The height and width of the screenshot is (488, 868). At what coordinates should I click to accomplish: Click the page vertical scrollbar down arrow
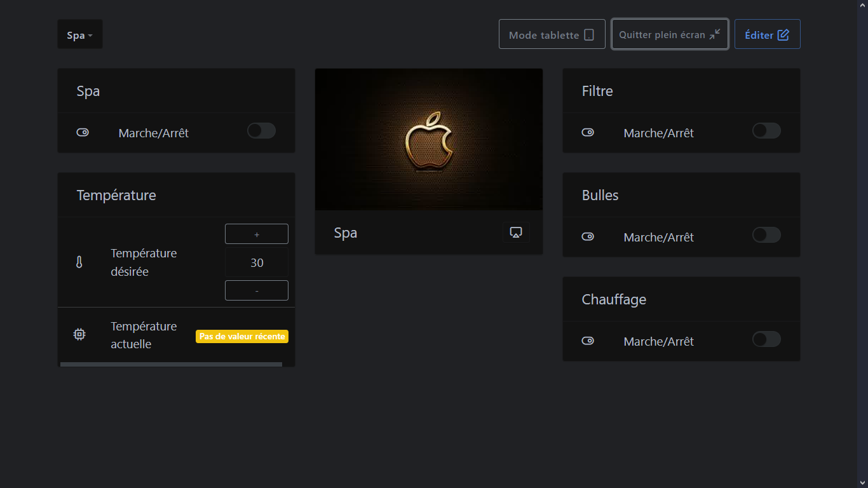[862, 483]
